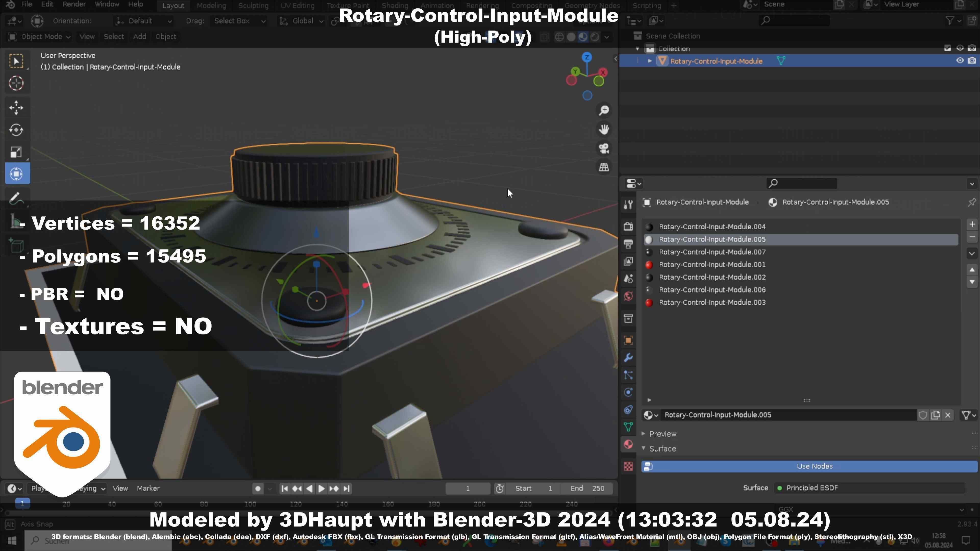Add a material slot with plus button
980x551 pixels.
pos(972,224)
